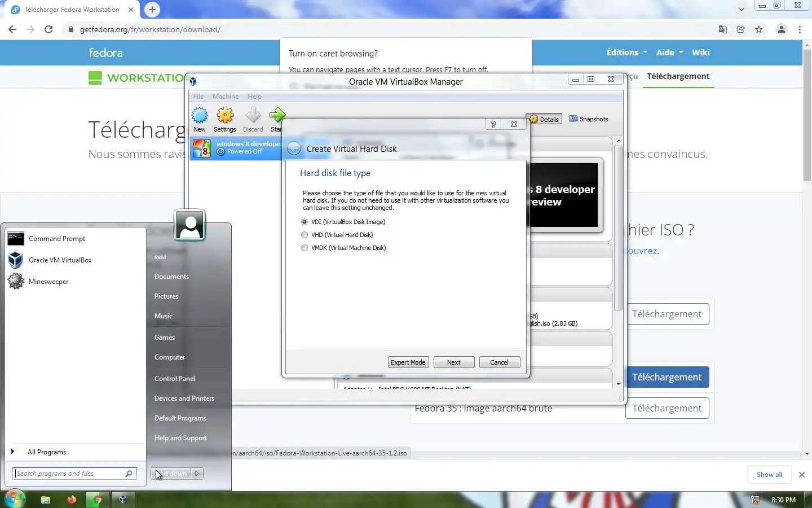Select VDI (VirtualBox Disk Image) option

(343, 222)
